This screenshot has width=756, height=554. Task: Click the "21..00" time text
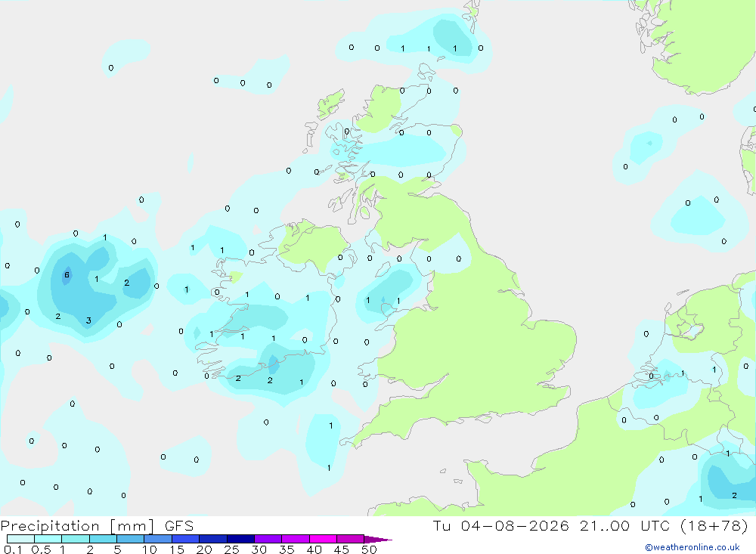point(605,525)
